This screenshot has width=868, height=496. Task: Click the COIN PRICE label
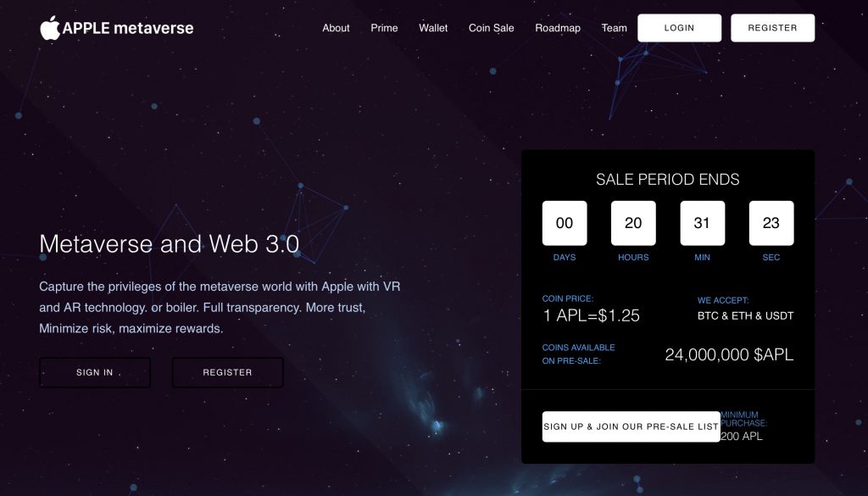tap(567, 298)
